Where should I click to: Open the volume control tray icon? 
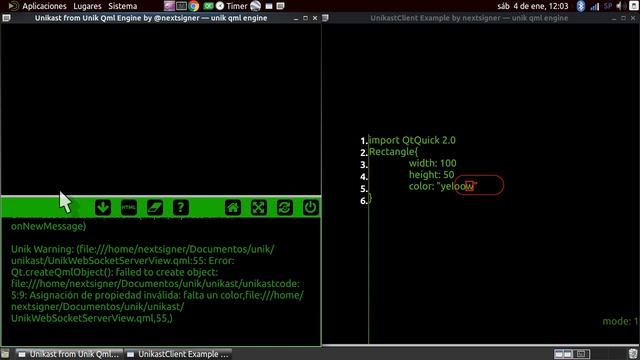pos(620,6)
